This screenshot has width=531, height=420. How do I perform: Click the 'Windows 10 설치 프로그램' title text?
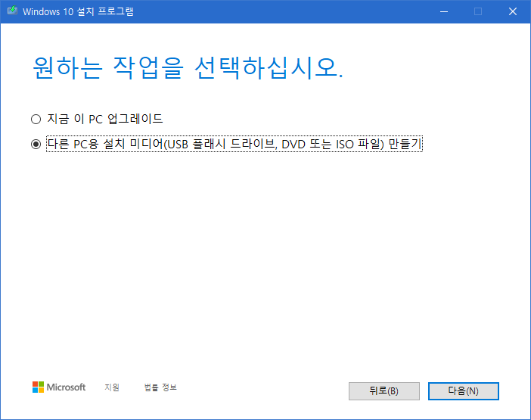tap(78, 11)
